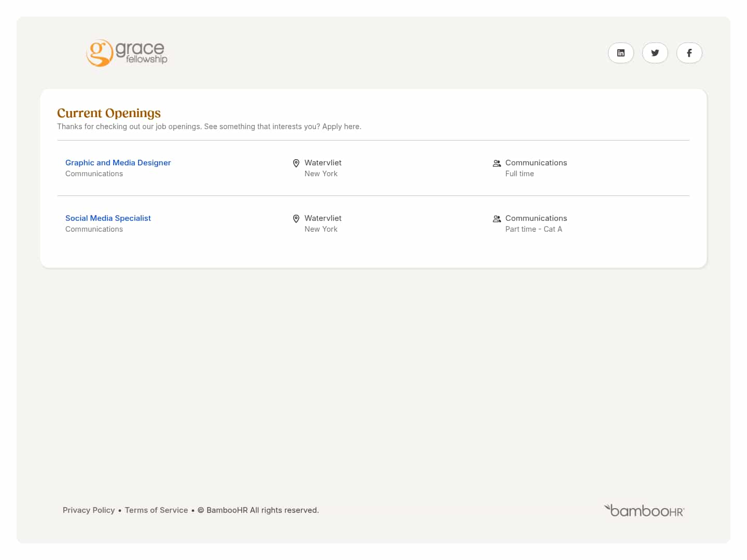Click the BambooHR All rights reserved text

[x=262, y=510]
